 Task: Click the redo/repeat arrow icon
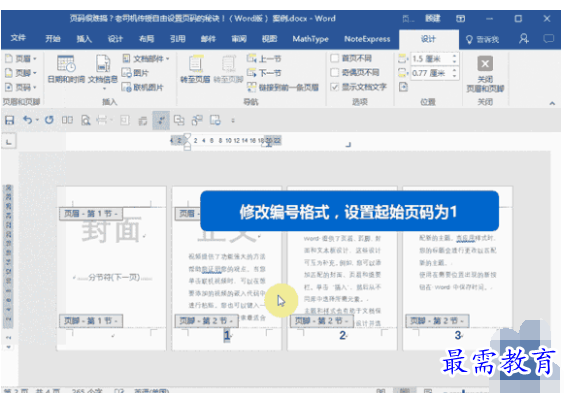[49, 120]
